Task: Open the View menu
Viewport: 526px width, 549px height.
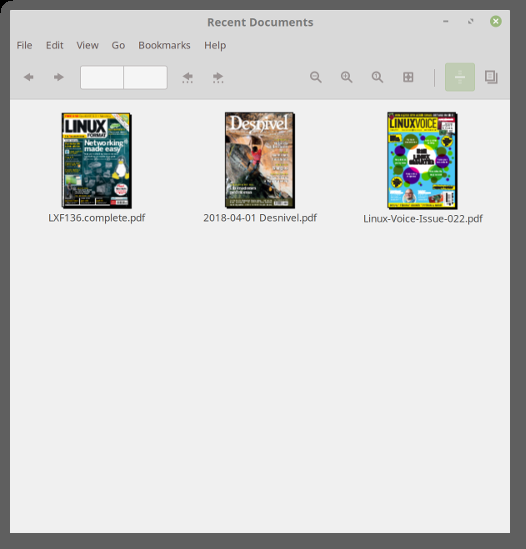Action: pyautogui.click(x=88, y=45)
